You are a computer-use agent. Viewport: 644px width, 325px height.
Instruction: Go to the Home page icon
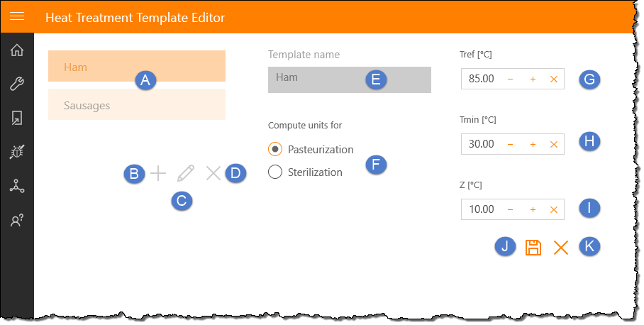17,50
